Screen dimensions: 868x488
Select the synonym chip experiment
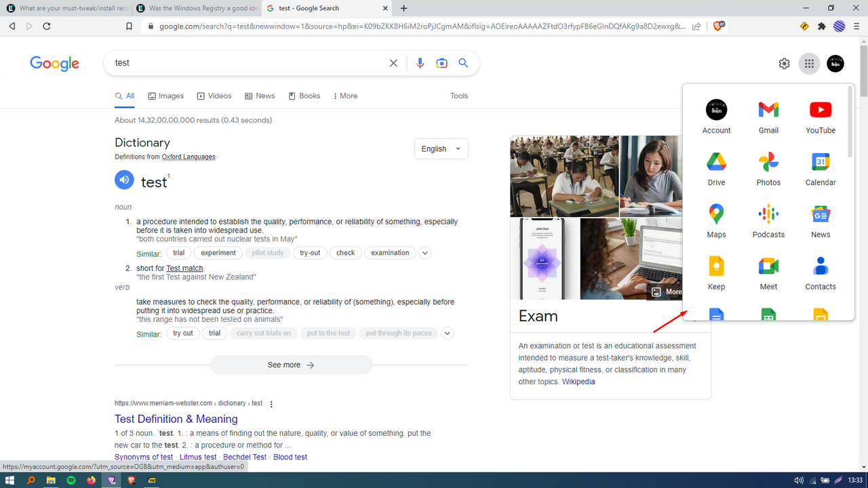218,253
